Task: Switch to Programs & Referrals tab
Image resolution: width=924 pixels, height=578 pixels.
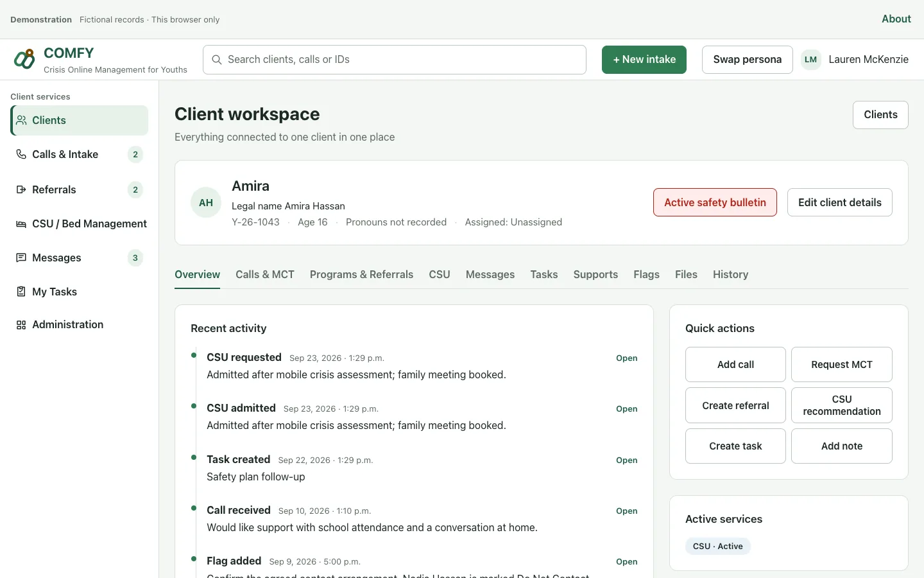Action: pos(361,274)
